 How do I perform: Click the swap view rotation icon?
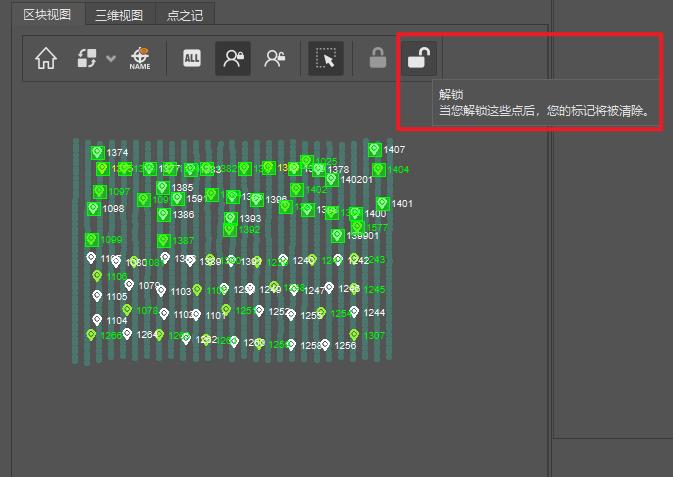coord(87,58)
